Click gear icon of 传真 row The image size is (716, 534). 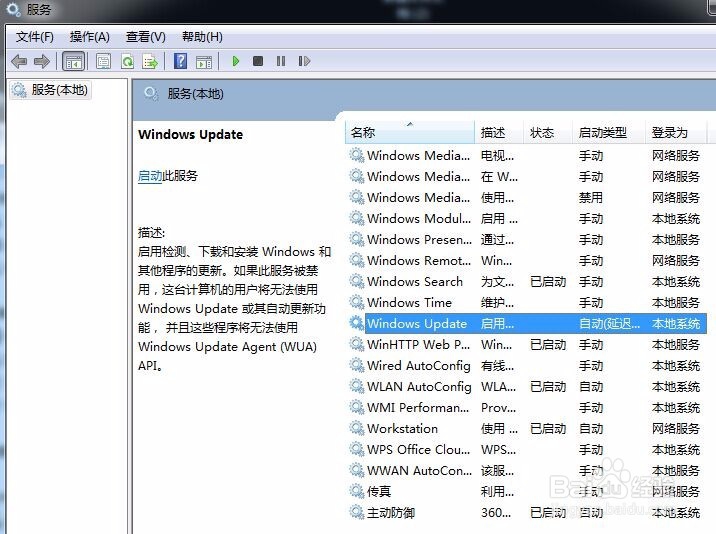coord(357,491)
